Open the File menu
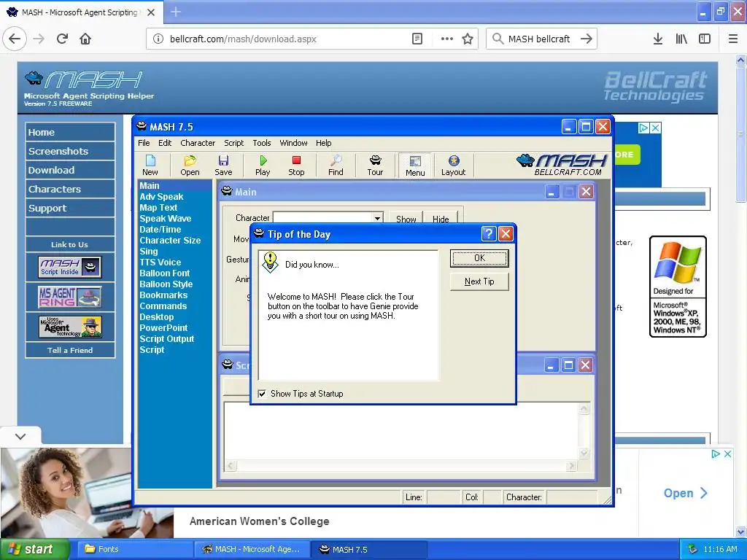This screenshot has height=560, width=747. 144,143
